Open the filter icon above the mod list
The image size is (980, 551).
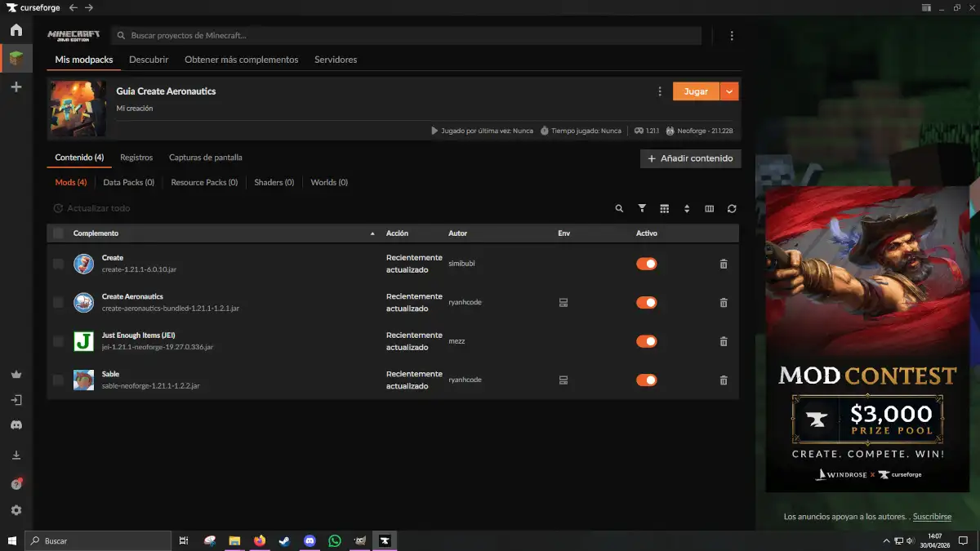642,208
